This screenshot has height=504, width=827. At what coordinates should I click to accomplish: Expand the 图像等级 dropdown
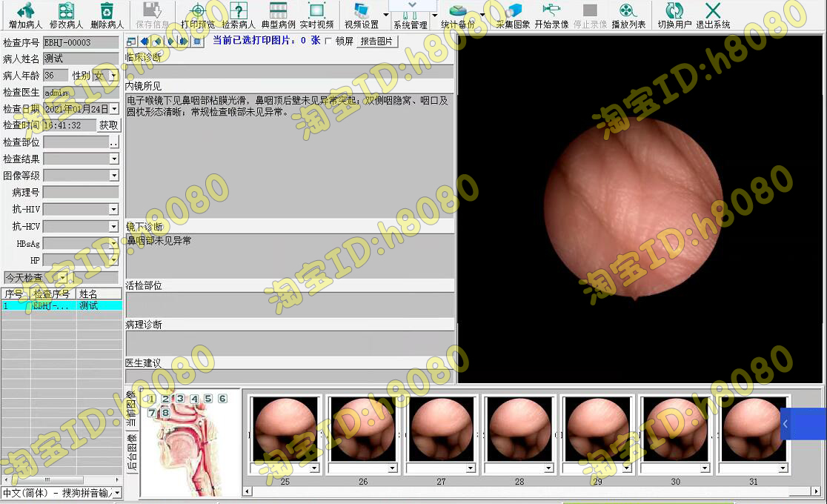coord(114,175)
